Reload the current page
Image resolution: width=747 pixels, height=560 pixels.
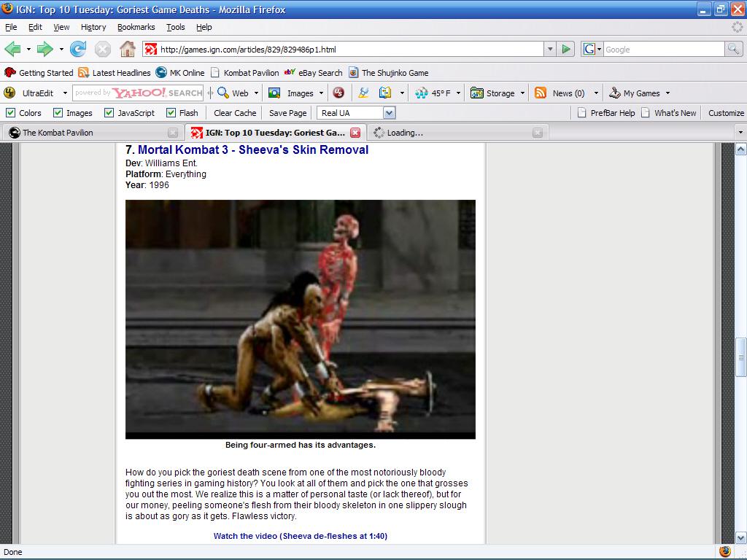[x=78, y=50]
